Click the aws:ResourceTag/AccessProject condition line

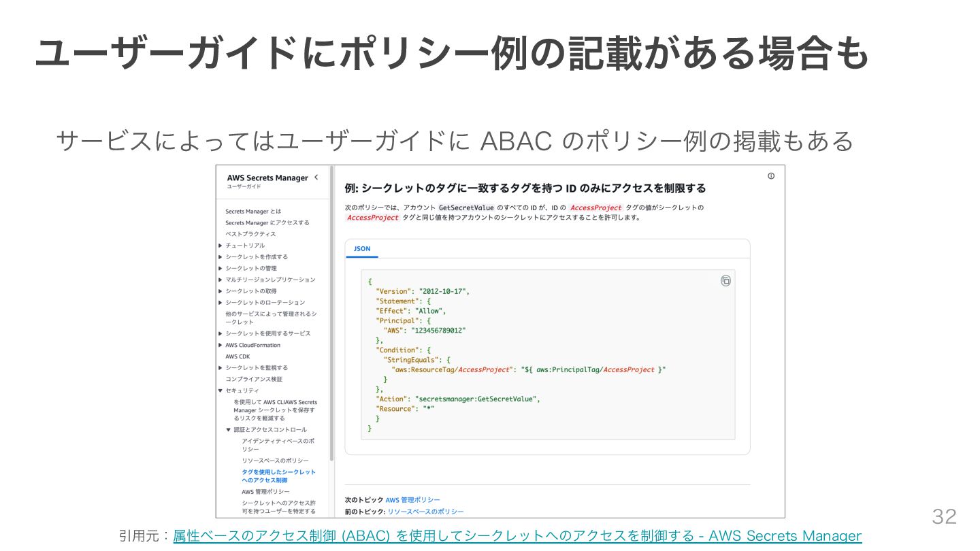click(529, 370)
